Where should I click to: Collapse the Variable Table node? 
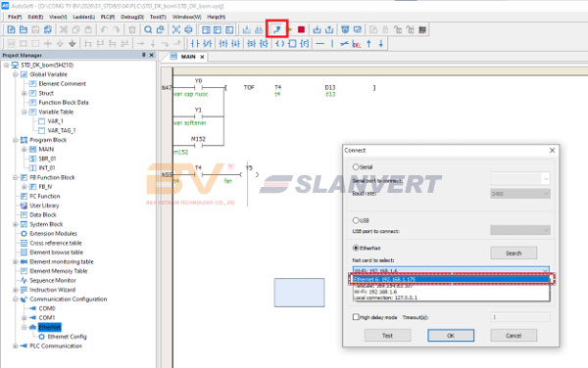pyautogui.click(x=24, y=112)
